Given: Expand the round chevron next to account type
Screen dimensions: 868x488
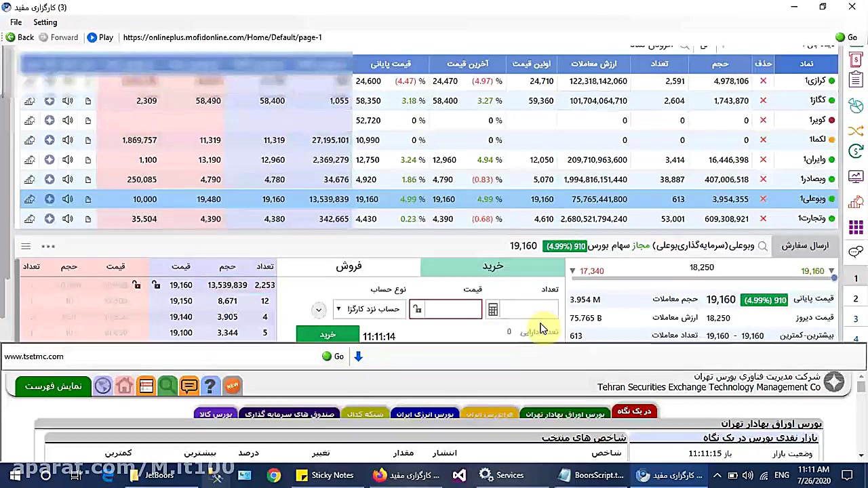Looking at the screenshot, I should pos(318,310).
